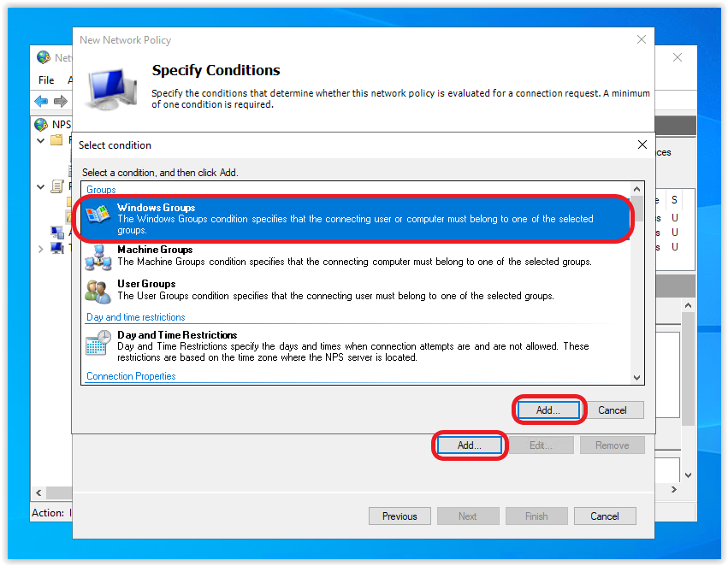This screenshot has width=728, height=566.
Task: Click the condition list scroll up arrow
Action: click(x=637, y=189)
